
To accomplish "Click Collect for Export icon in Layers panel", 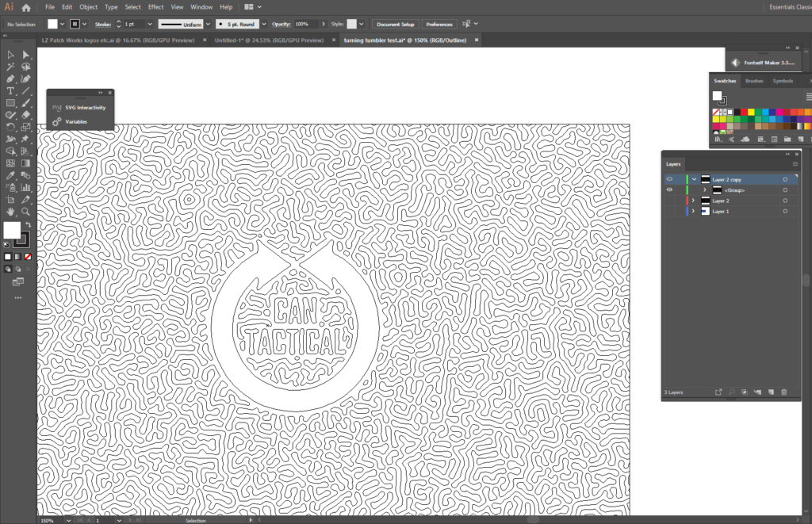I will point(718,392).
